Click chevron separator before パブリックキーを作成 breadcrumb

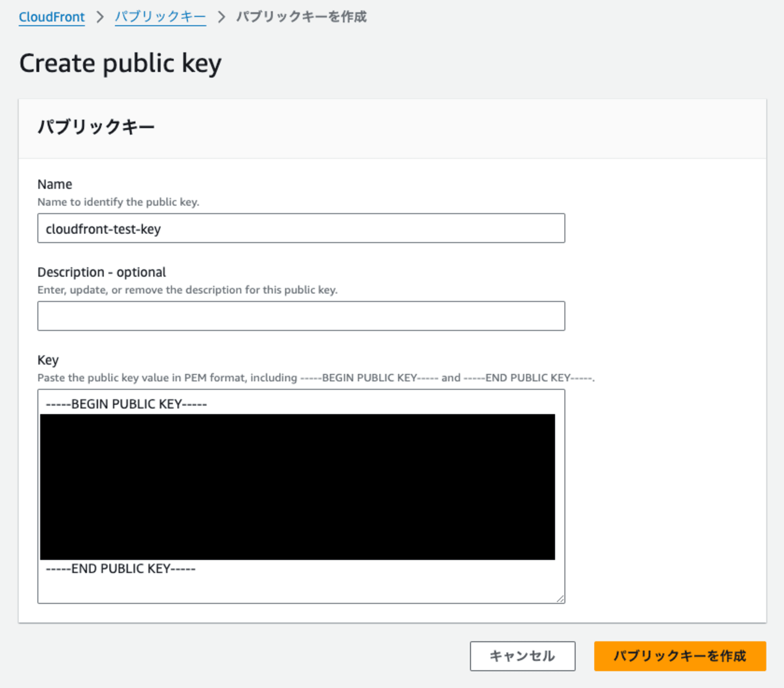pyautogui.click(x=221, y=17)
